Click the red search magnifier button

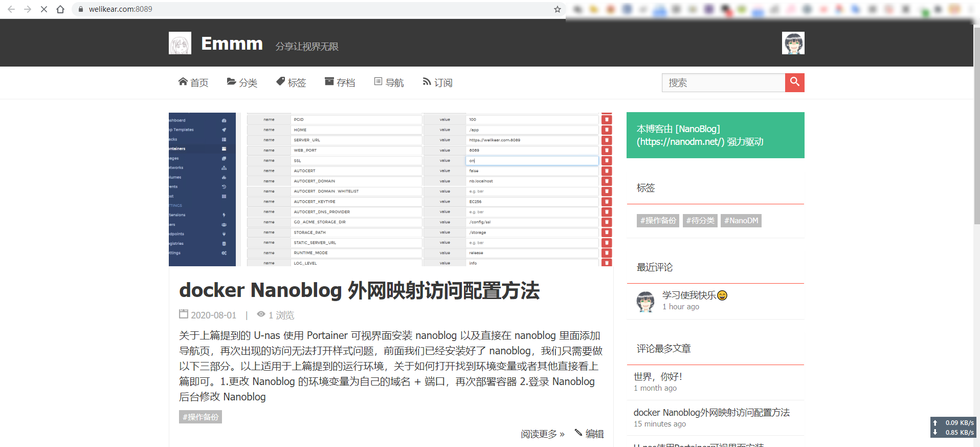point(794,82)
